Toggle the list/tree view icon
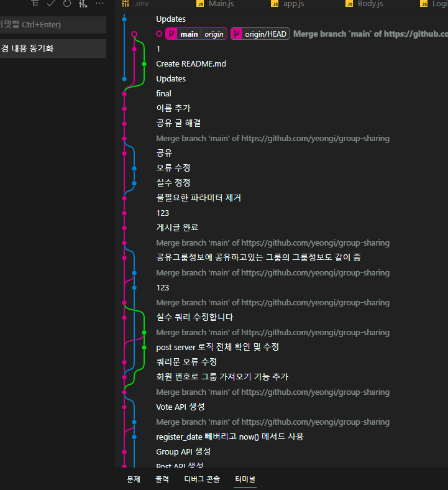Image resolution: width=448 pixels, height=490 pixels. pos(35,4)
